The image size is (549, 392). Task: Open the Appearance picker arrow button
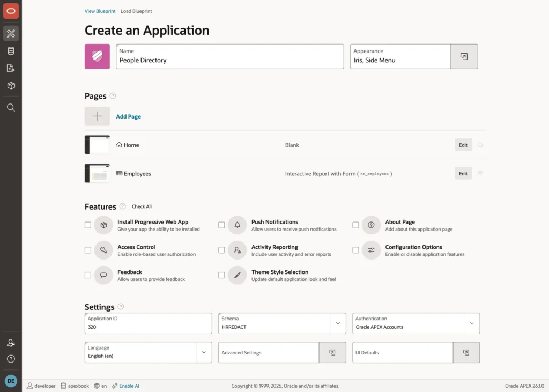[x=464, y=56]
